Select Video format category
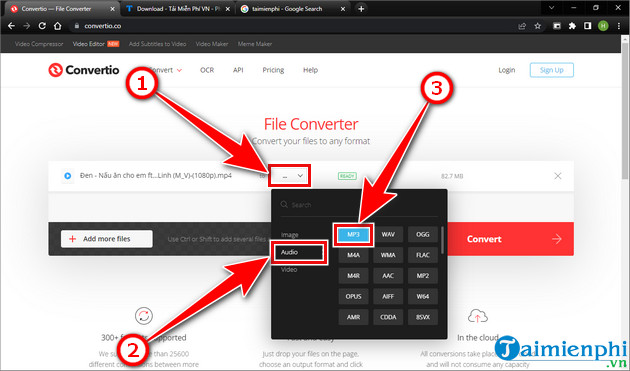This screenshot has height=371, width=630. click(x=289, y=269)
